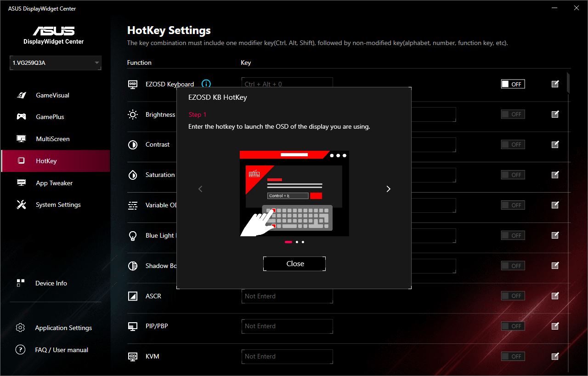Toggle the Saturation hotkey switch

pos(513,175)
